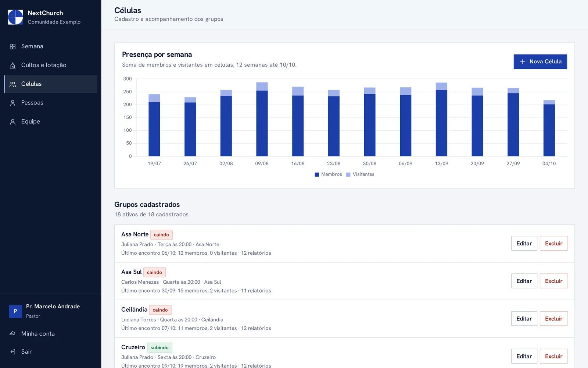Delete the Cruzeiro group

tap(553, 356)
